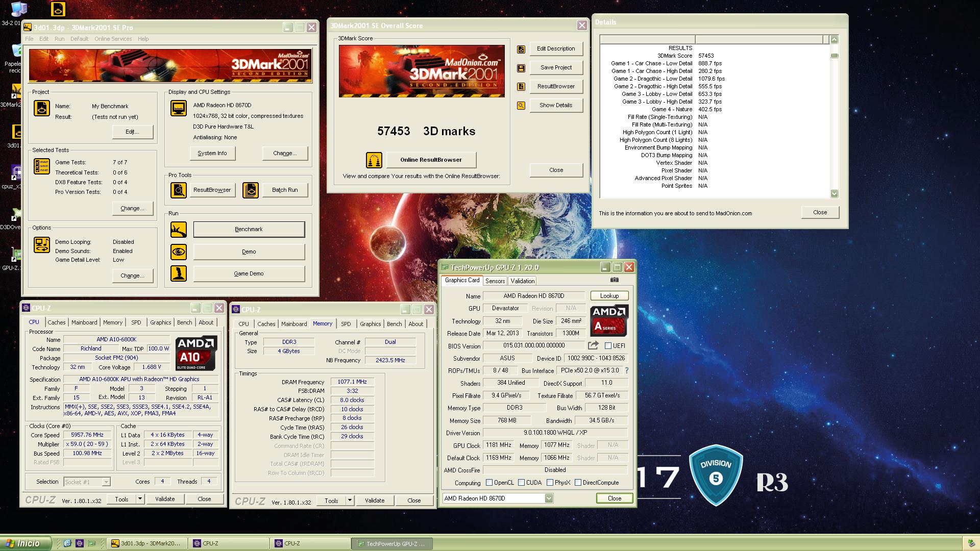Viewport: 980px width, 551px height.
Task: Click Close button in Details window
Action: [x=820, y=213]
